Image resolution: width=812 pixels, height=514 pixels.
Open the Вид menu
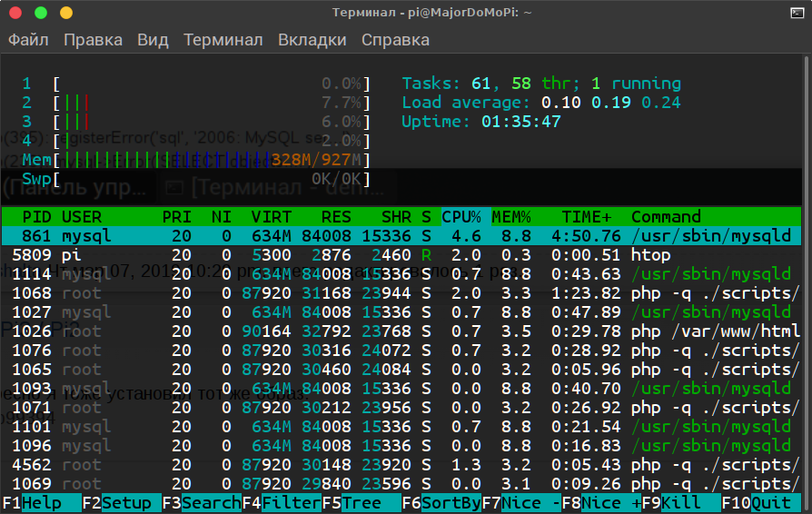(153, 40)
